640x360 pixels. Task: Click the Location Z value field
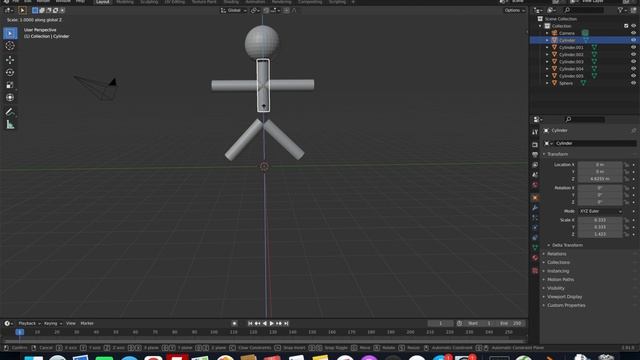tap(600, 179)
